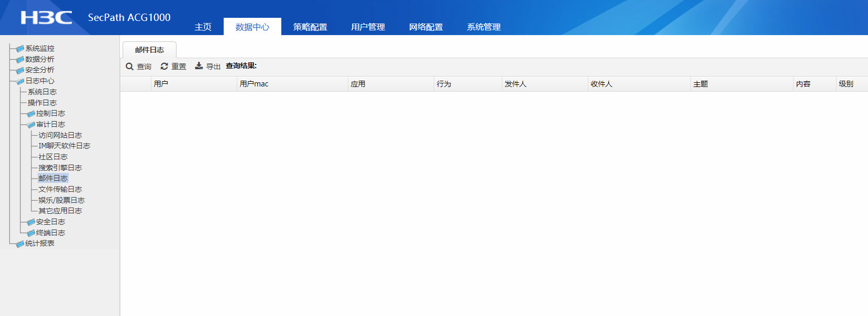The height and width of the screenshot is (316, 868).
Task: Click the 内容 column header
Action: click(815, 84)
